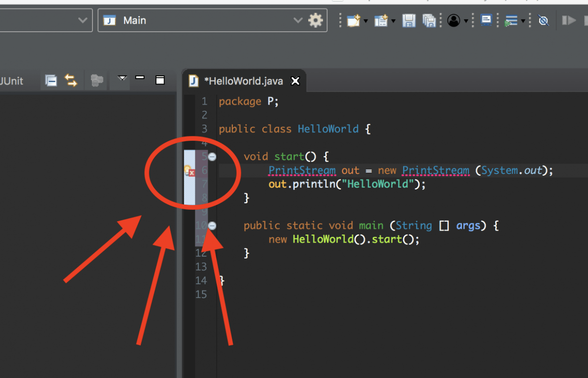The height and width of the screenshot is (378, 588).
Task: Collapse the main method fold at line 10
Action: pyautogui.click(x=211, y=226)
